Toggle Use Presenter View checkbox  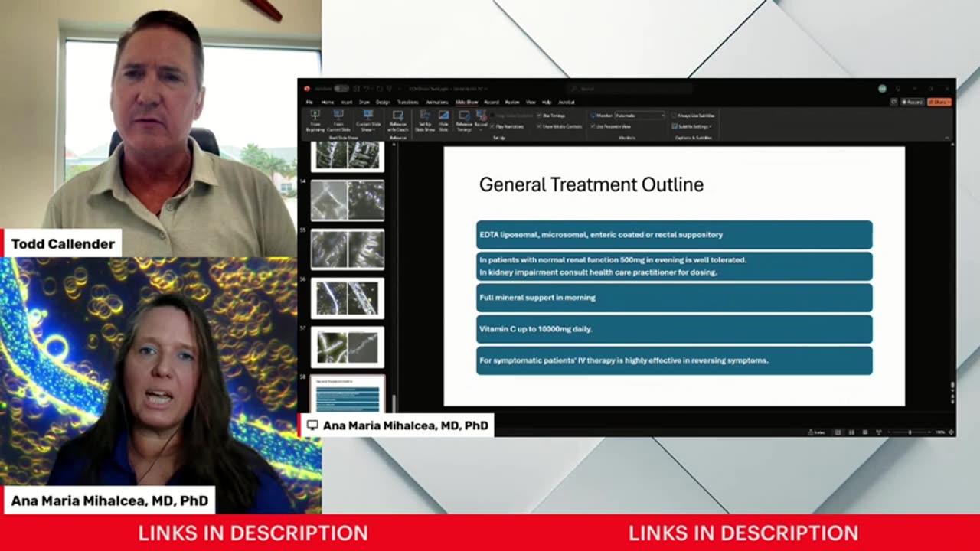(x=611, y=126)
